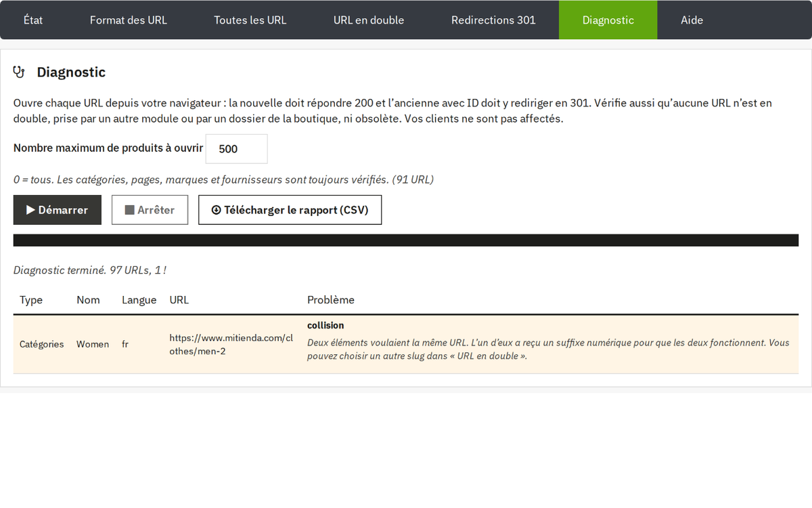The width and height of the screenshot is (812, 508).
Task: Click the Problème column header
Action: pos(331,300)
